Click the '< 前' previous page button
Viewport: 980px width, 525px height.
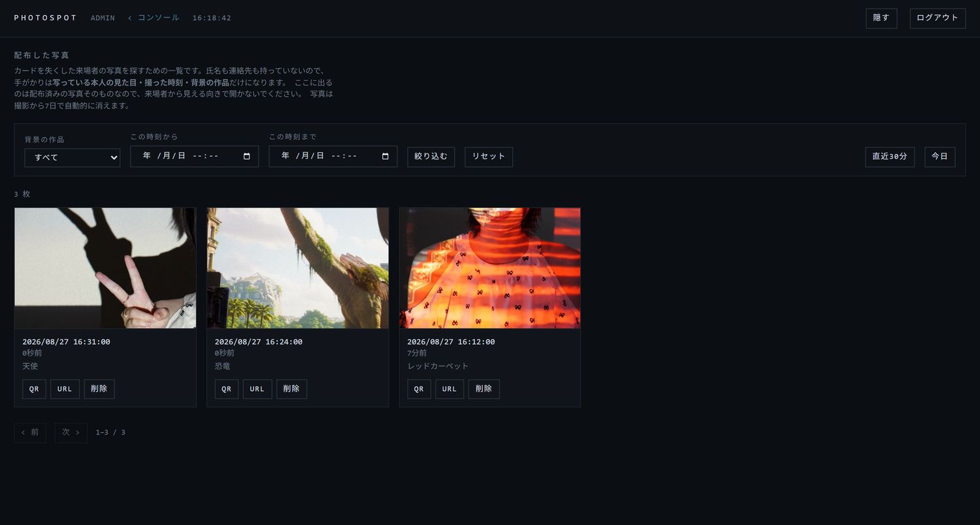coord(30,432)
